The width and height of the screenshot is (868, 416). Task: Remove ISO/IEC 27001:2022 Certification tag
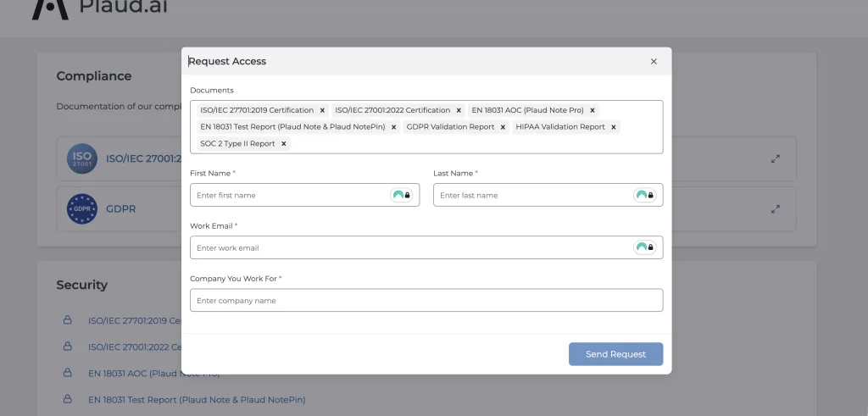tap(459, 110)
